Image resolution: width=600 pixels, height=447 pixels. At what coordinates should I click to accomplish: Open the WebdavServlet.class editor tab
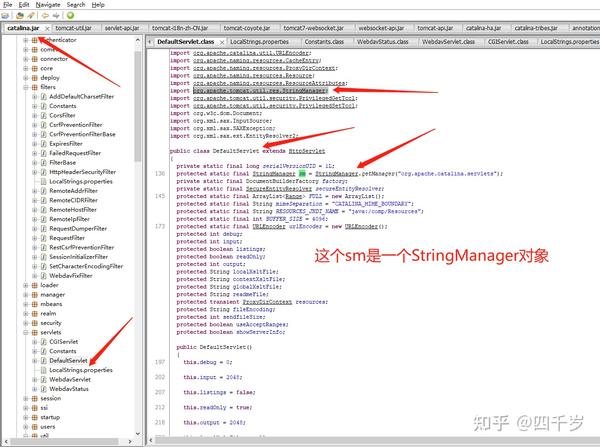pyautogui.click(x=448, y=42)
